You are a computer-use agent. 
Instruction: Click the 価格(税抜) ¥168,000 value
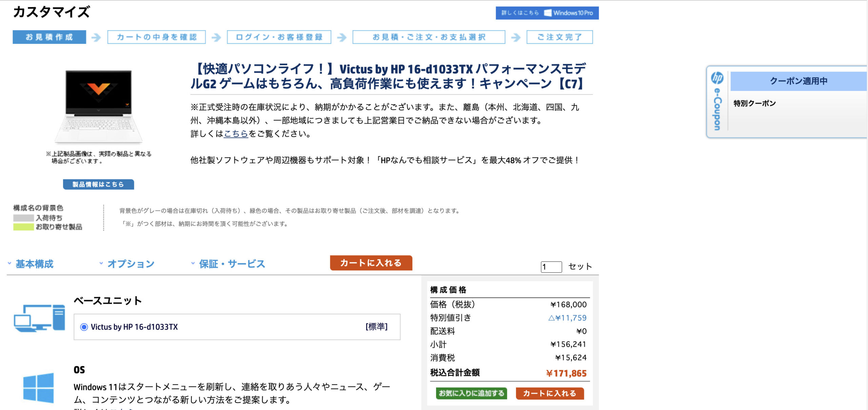[x=568, y=305]
